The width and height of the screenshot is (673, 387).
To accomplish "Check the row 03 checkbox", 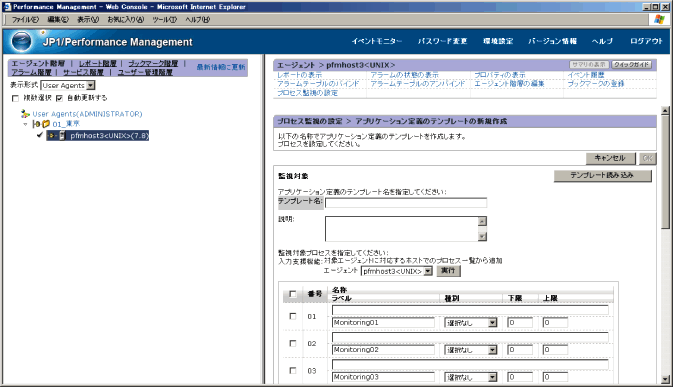I will tap(293, 370).
